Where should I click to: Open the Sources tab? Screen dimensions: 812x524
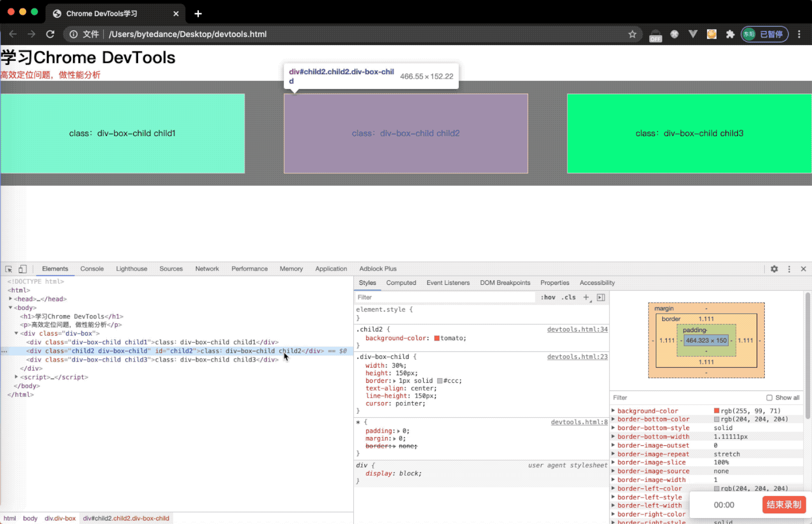(171, 269)
